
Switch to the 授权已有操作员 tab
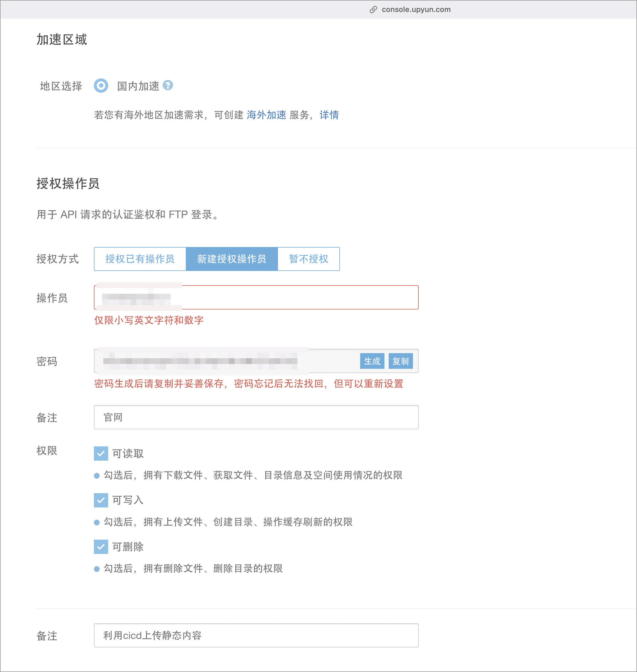pyautogui.click(x=140, y=259)
